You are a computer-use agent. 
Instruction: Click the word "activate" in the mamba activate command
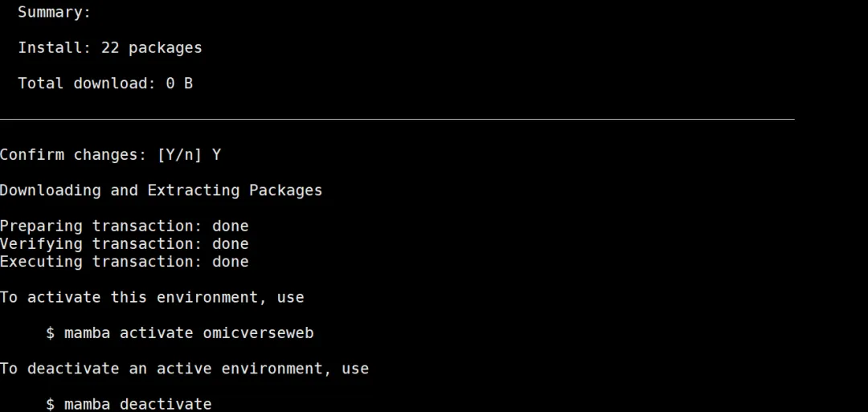pyautogui.click(x=157, y=332)
